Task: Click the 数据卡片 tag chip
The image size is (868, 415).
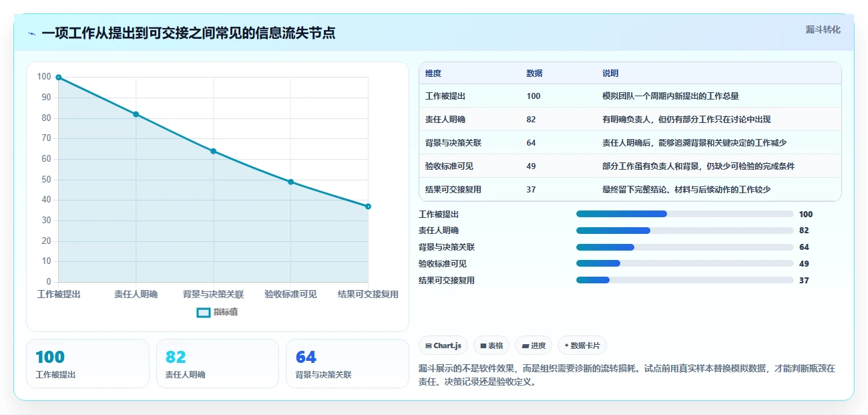Action: click(x=582, y=345)
